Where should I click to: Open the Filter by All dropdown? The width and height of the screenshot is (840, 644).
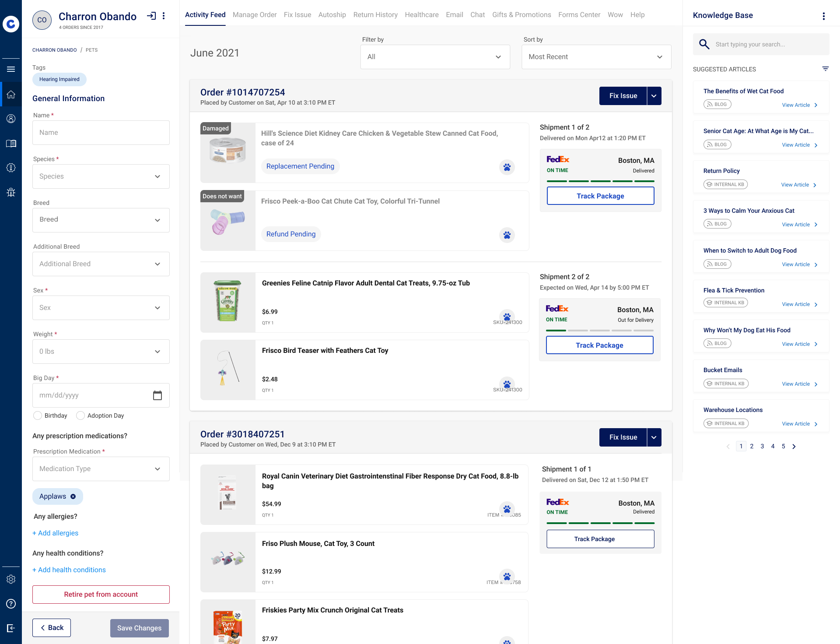pos(435,57)
